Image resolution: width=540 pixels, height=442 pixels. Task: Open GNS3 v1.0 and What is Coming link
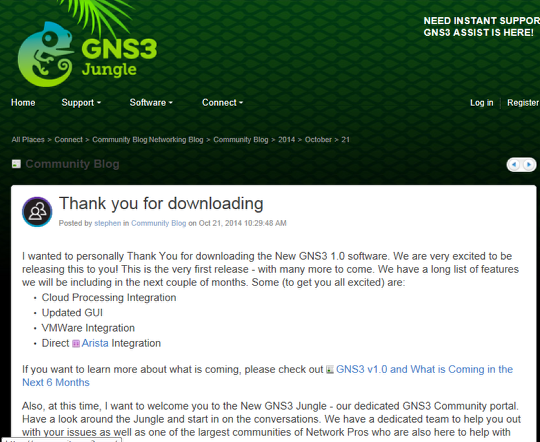tap(268, 376)
